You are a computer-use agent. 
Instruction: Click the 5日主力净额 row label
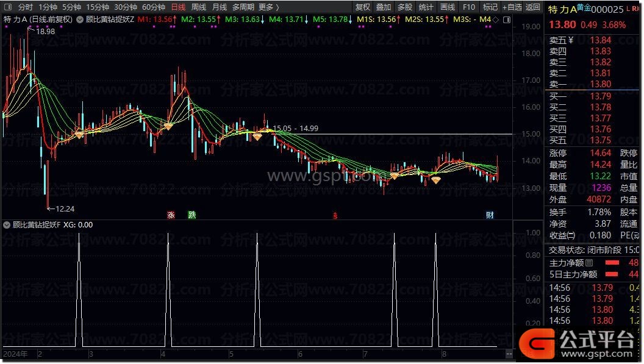tap(573, 274)
